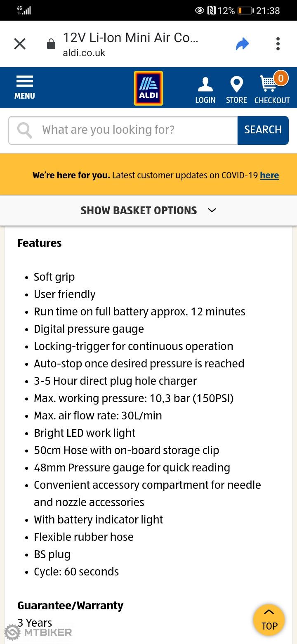Select the page title 12V Li-Ion Mini Air Co...
This screenshot has height=644, width=297.
click(130, 38)
